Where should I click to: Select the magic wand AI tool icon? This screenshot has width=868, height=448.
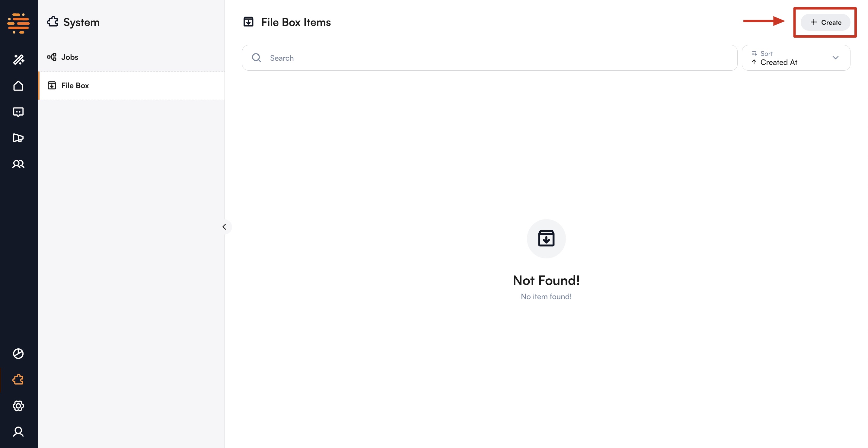point(18,59)
